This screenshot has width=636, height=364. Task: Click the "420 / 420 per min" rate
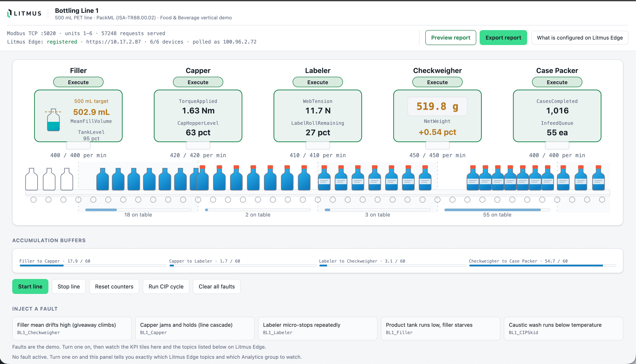(198, 155)
